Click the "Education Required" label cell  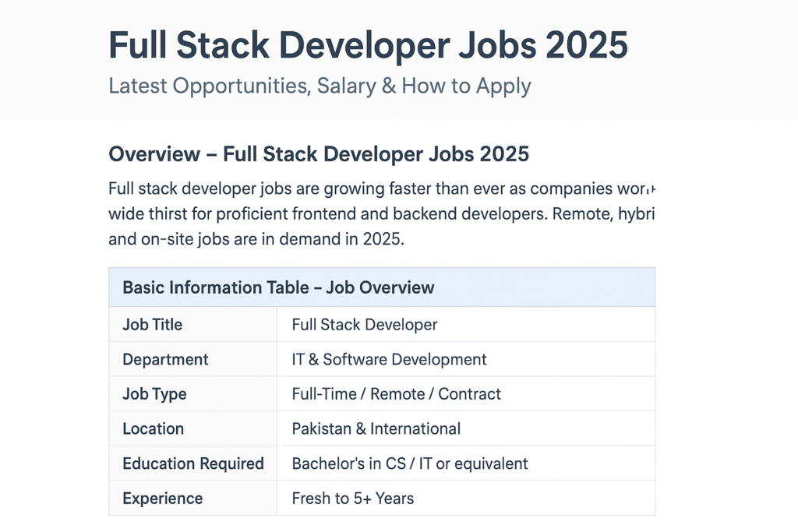pyautogui.click(x=193, y=464)
